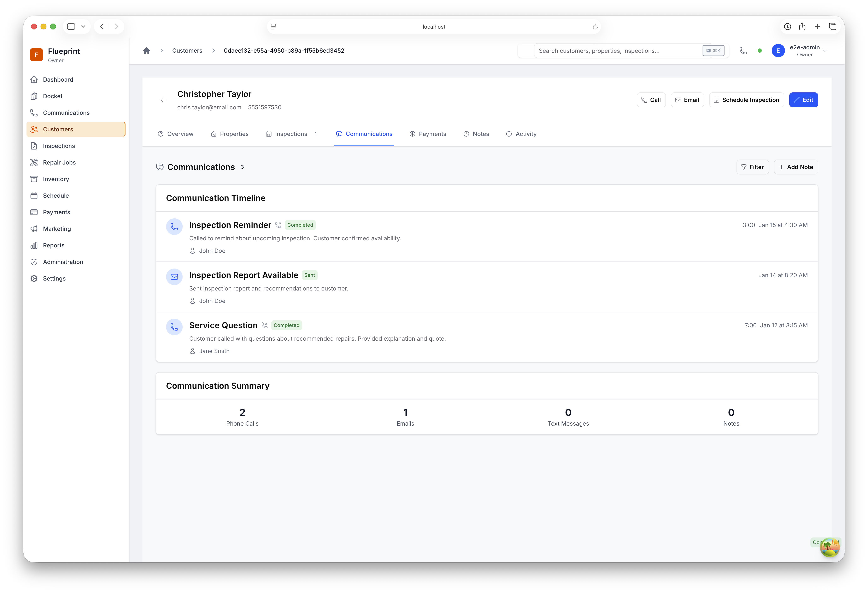Open Marketing from sidebar
This screenshot has height=593, width=868.
[57, 229]
